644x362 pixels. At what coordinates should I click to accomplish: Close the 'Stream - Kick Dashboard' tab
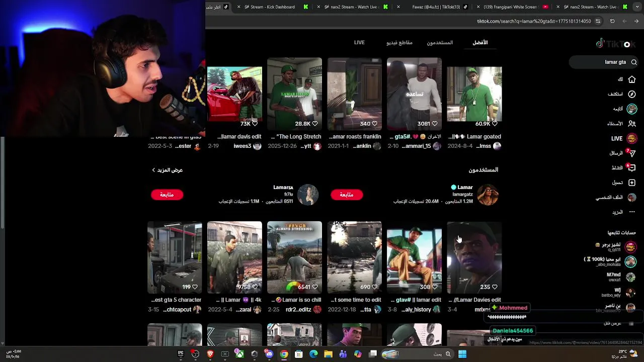pyautogui.click(x=239, y=7)
